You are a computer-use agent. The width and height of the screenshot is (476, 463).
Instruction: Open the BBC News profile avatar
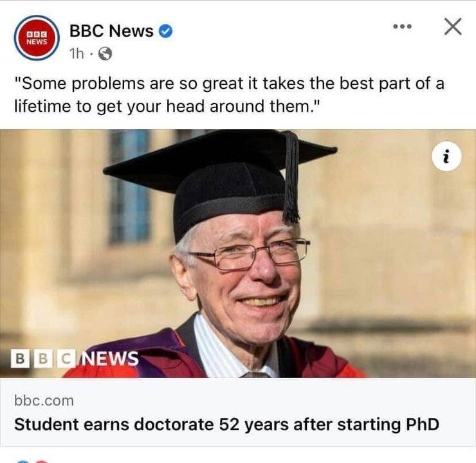(x=37, y=38)
